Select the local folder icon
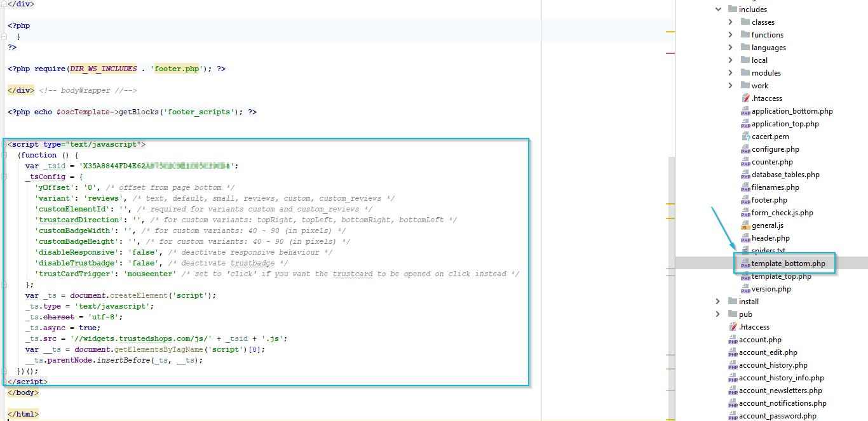The image size is (868, 421). pyautogui.click(x=745, y=60)
